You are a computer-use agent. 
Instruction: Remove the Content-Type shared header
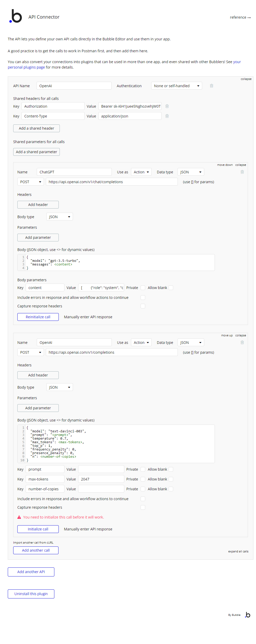point(167,116)
